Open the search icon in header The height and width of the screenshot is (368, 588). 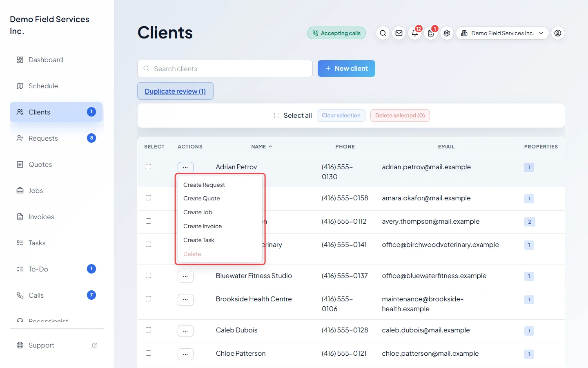(x=383, y=33)
